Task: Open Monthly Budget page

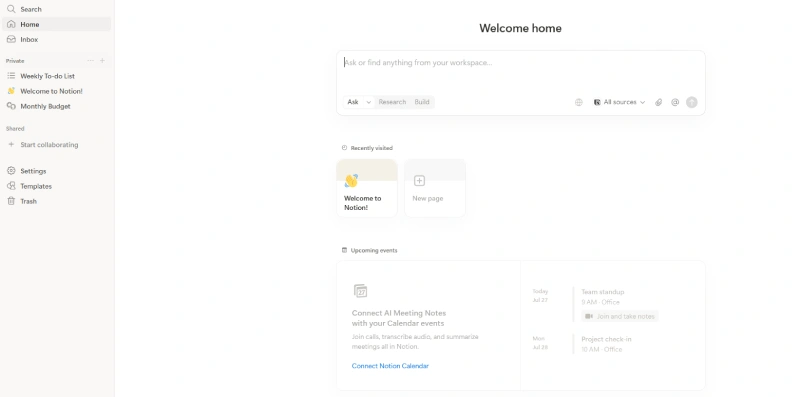Action: point(56,106)
